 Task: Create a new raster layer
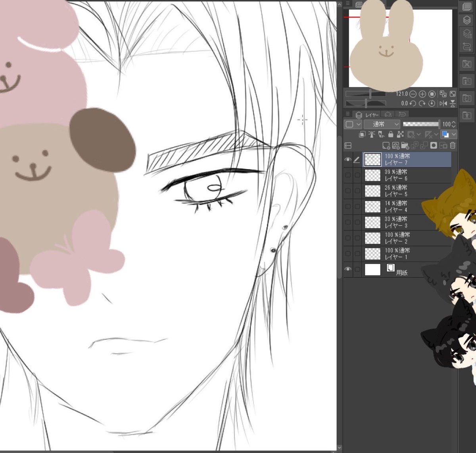click(x=386, y=146)
